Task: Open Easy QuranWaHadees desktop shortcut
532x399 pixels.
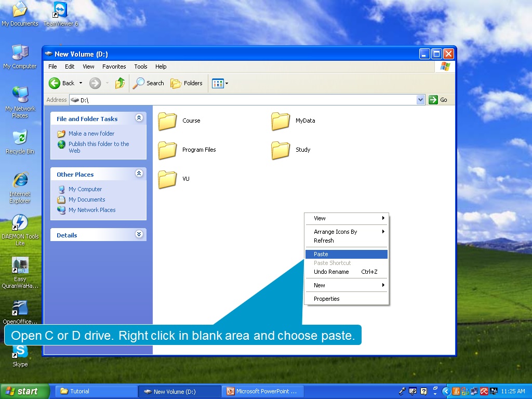Action: [20, 273]
